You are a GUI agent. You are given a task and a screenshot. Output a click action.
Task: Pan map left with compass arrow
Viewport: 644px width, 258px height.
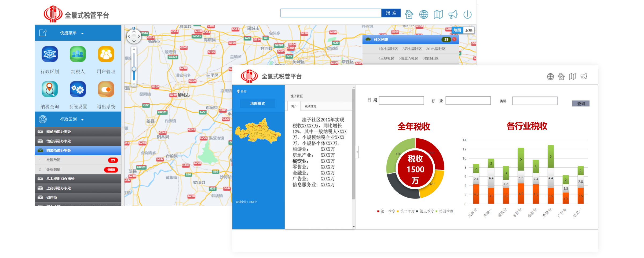(x=129, y=36)
